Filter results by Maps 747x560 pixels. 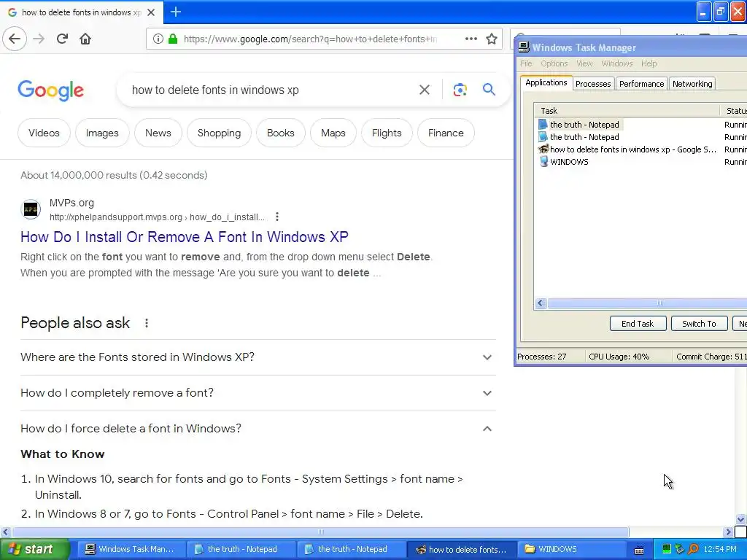click(x=333, y=133)
